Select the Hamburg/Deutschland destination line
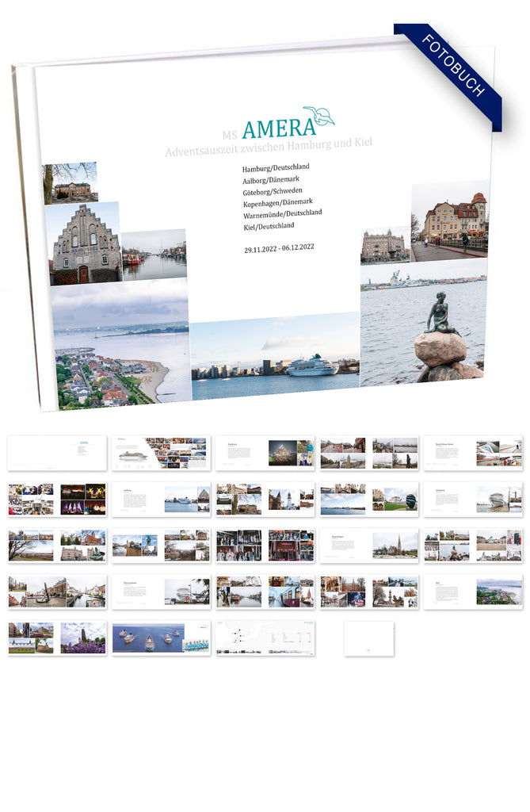This screenshot has width=530, height=812. pyautogui.click(x=276, y=168)
